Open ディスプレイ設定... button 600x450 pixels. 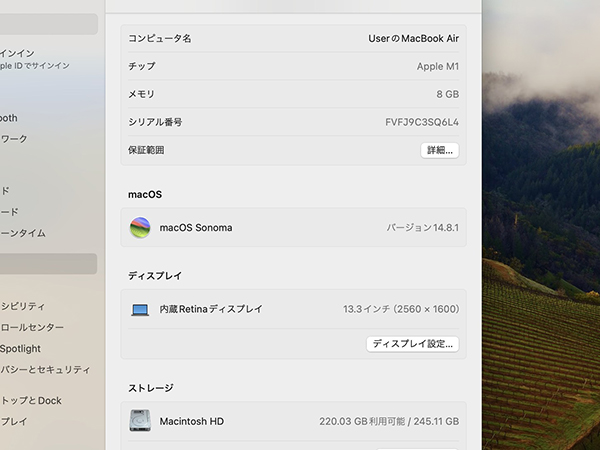pos(413,343)
